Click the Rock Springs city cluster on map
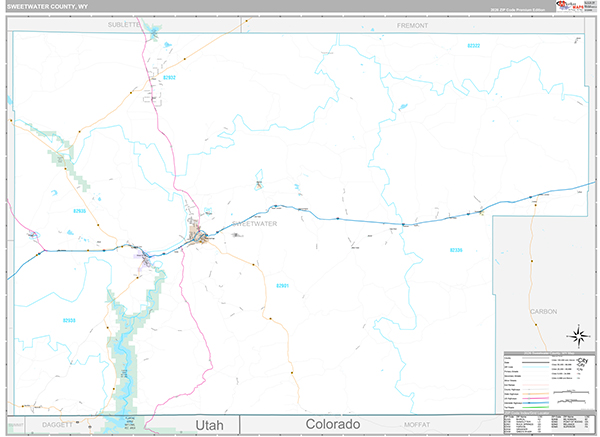600x437 pixels. tap(200, 237)
